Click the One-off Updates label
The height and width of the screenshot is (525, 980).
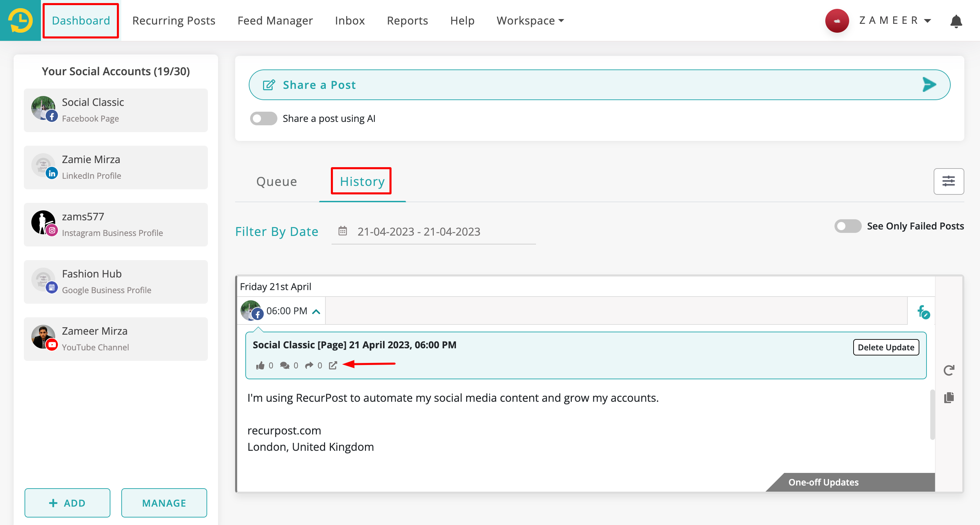click(x=823, y=482)
